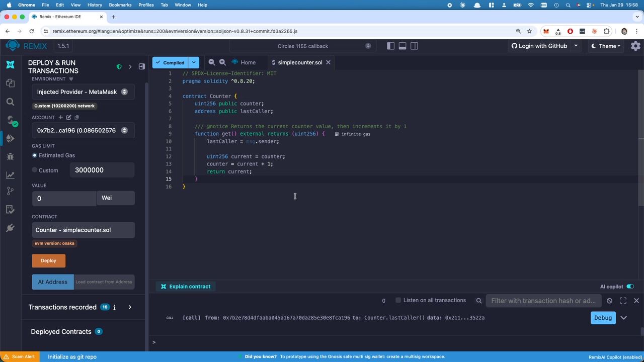Expand the call transaction log details
644x362 pixels.
pyautogui.click(x=624, y=318)
